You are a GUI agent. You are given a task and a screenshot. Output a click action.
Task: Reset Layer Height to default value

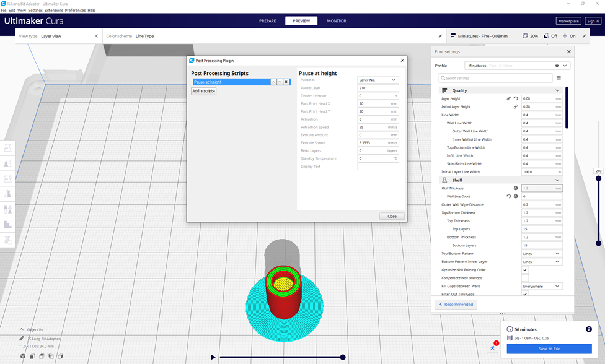click(516, 98)
